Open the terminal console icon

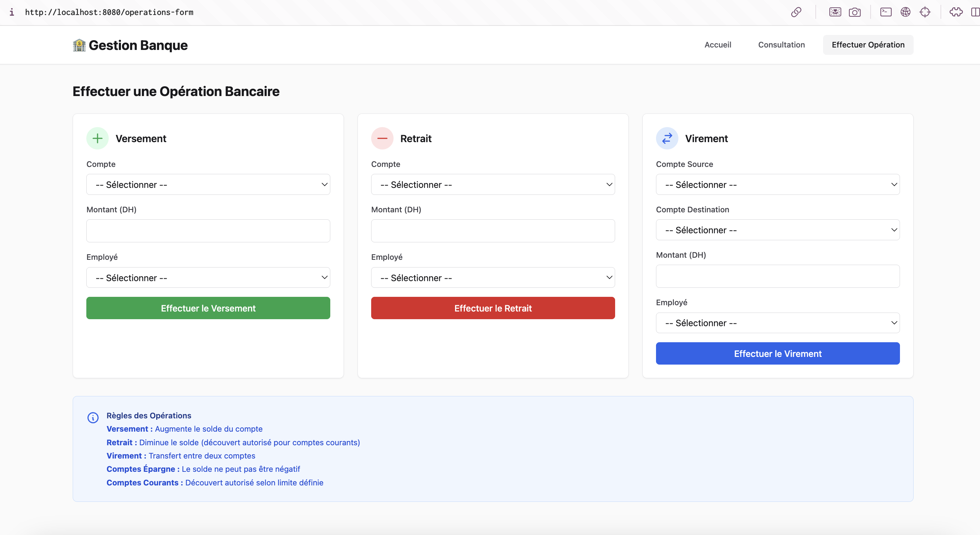(886, 12)
